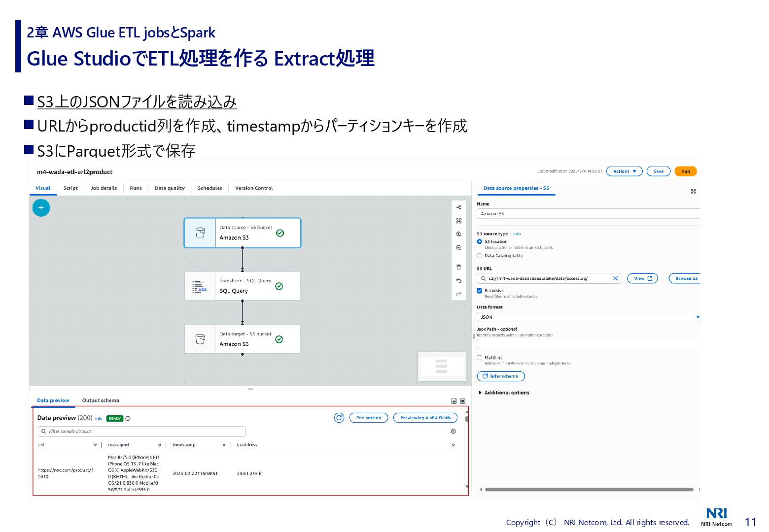Open the Version Control tab

point(254,188)
